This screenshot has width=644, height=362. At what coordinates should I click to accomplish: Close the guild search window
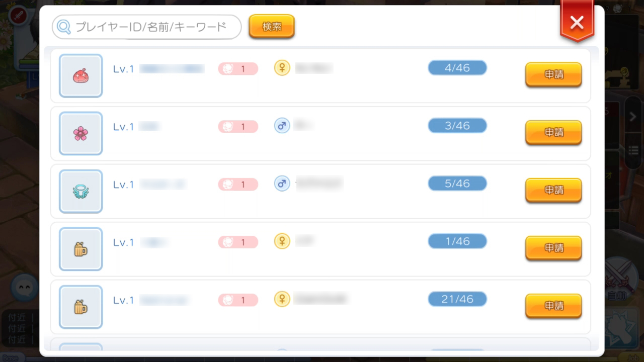(x=577, y=23)
